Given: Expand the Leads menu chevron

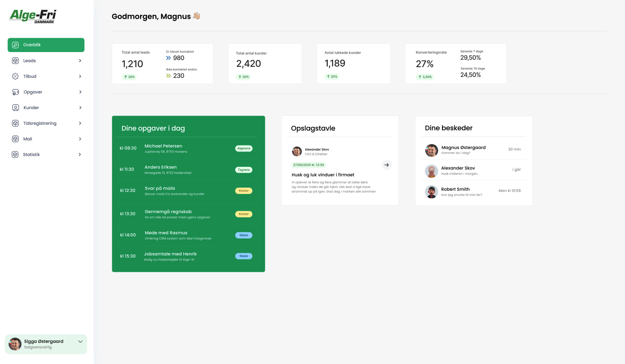Looking at the screenshot, I should pos(80,61).
